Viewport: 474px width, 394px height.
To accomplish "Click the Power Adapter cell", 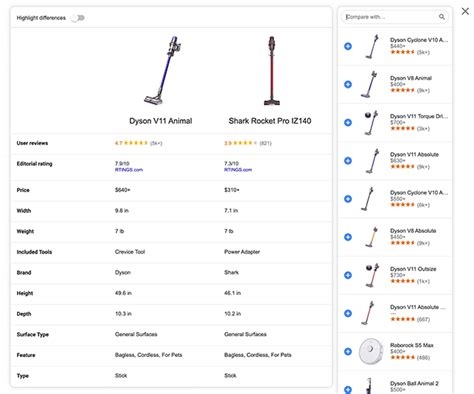I will tap(242, 252).
